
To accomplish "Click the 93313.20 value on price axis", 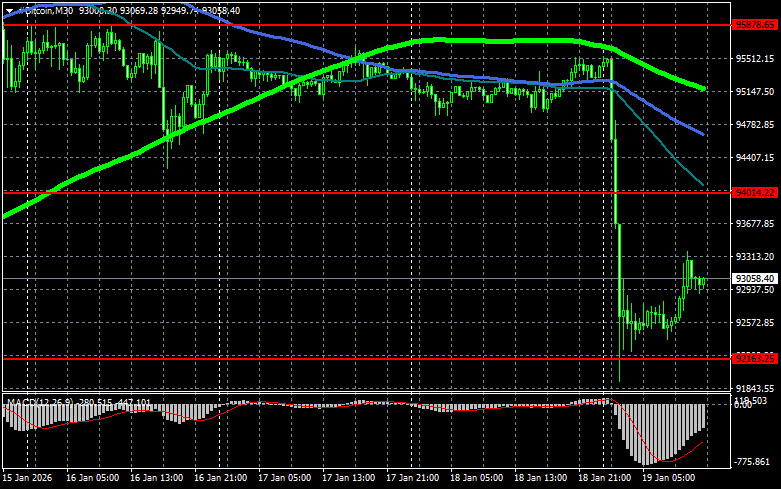I will click(x=755, y=256).
